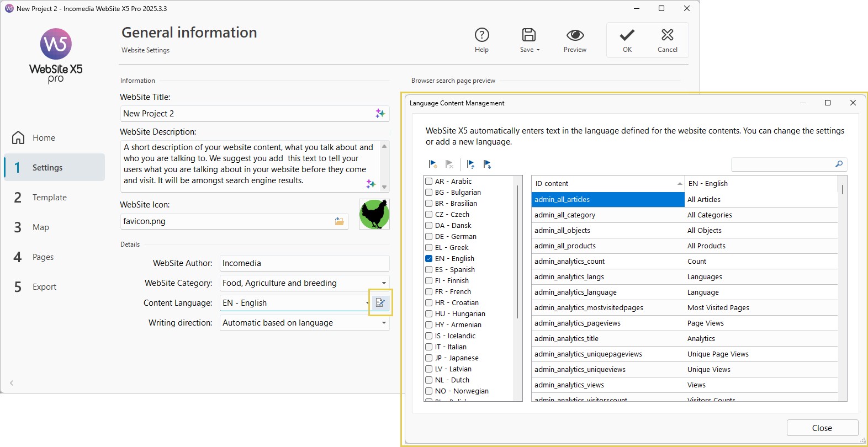Go to Template step in sidebar
Screen dimensions: 868x447
[54, 197]
